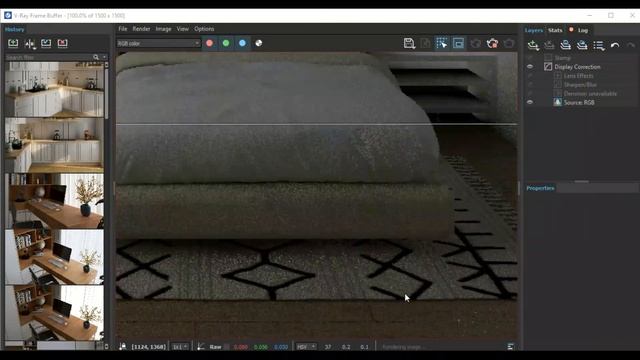Image resolution: width=640 pixels, height=360 pixels.
Task: Open the HSV color mode dropdown
Action: [x=307, y=347]
